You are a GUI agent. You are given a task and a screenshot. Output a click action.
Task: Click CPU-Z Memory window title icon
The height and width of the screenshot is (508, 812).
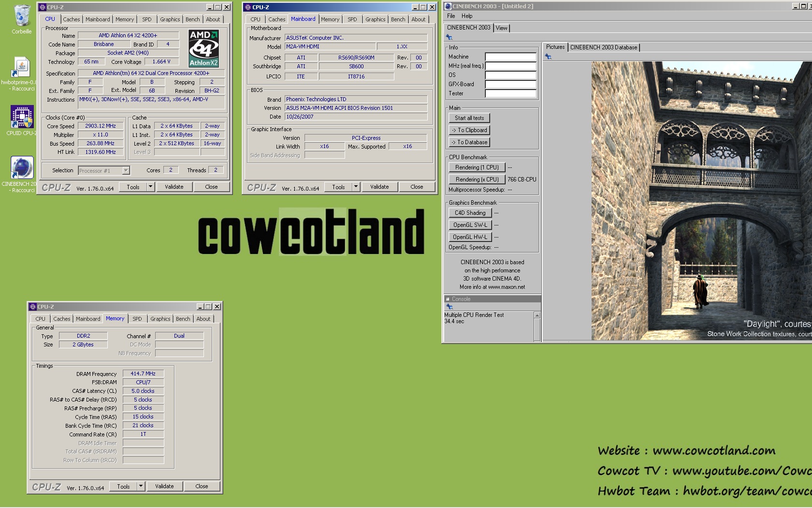click(x=33, y=307)
